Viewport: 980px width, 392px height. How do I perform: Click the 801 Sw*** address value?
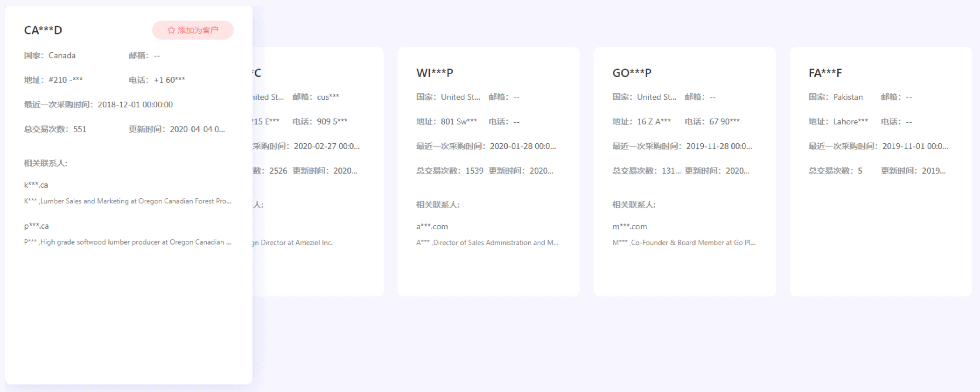(x=459, y=122)
